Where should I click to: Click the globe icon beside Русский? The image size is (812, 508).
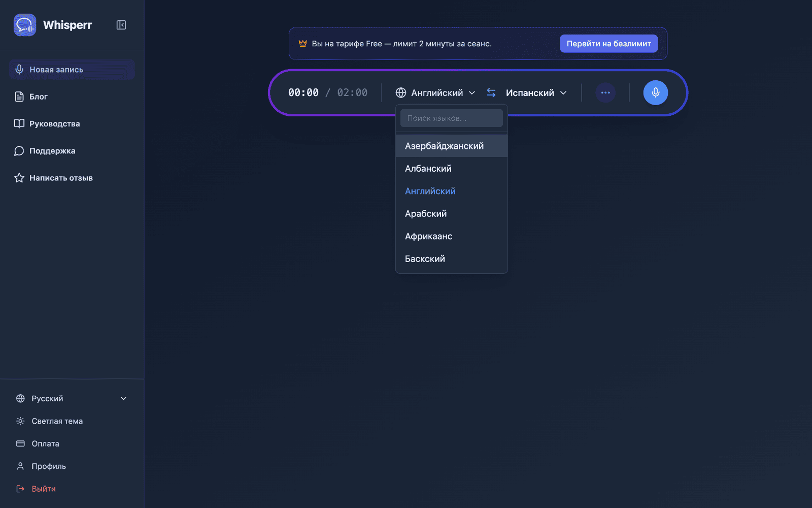(x=20, y=398)
